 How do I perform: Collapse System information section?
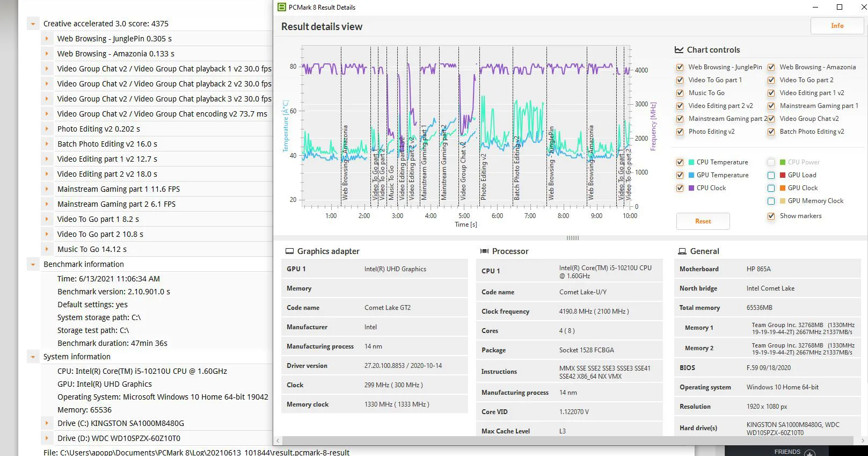tap(33, 357)
